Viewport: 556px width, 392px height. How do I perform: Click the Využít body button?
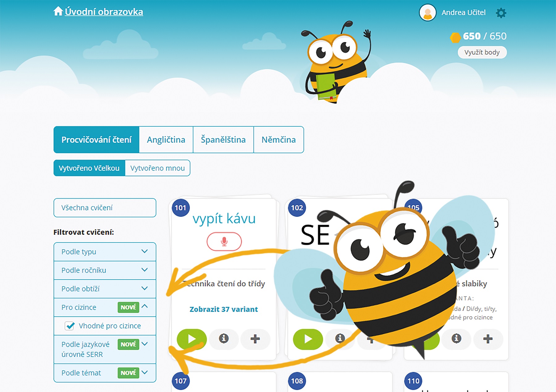[482, 52]
